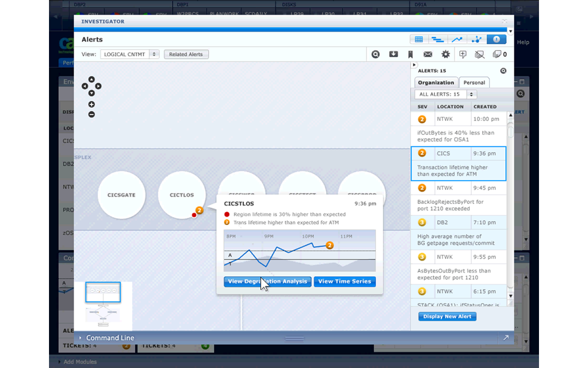The height and width of the screenshot is (368, 588).
Task: Switch to the grid table view
Action: coord(419,40)
